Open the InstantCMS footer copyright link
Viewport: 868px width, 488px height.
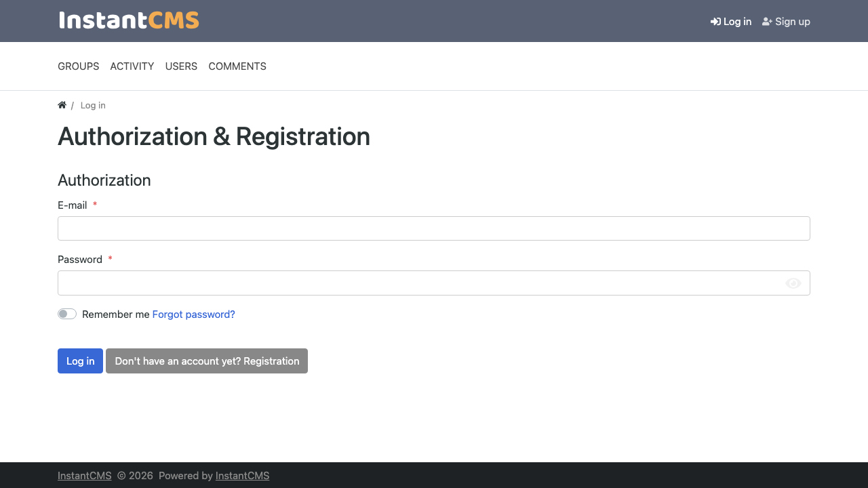(x=85, y=476)
